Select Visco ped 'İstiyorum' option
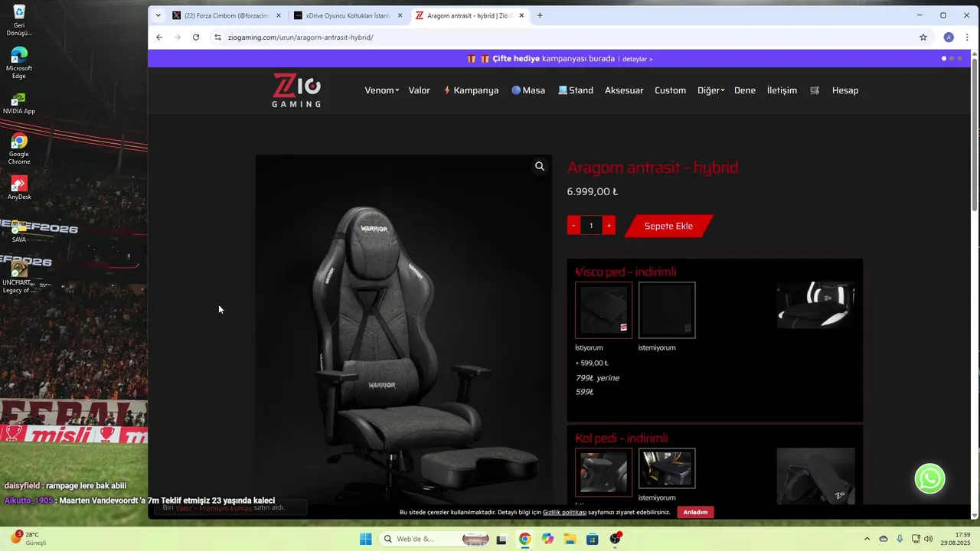Viewport: 980px width, 551px height. pos(603,310)
